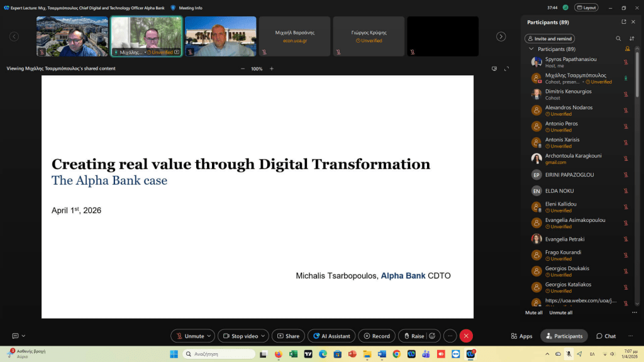Open Excel from the taskbar
644x362 pixels.
[x=293, y=354]
